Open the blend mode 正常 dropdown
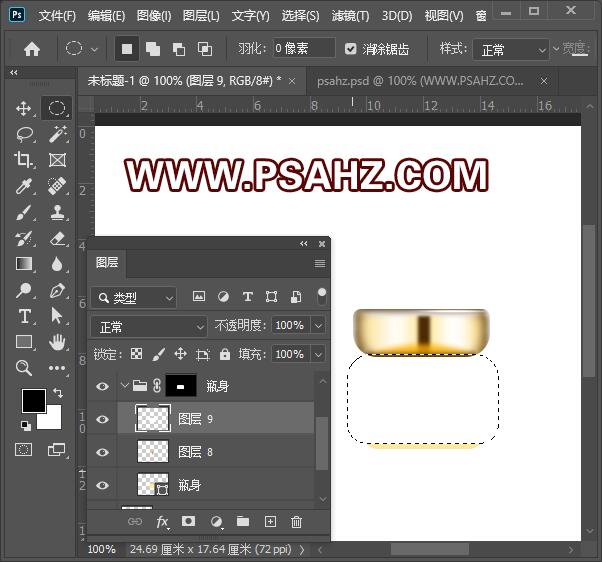 [149, 327]
